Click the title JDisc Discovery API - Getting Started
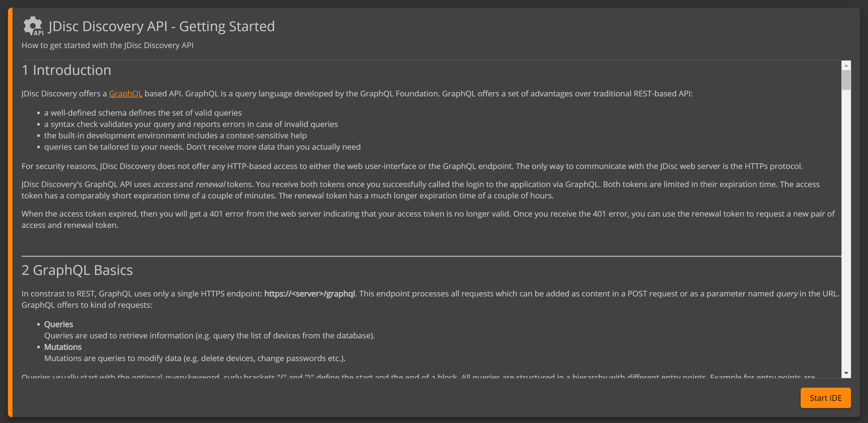The height and width of the screenshot is (423, 868). pos(161,26)
